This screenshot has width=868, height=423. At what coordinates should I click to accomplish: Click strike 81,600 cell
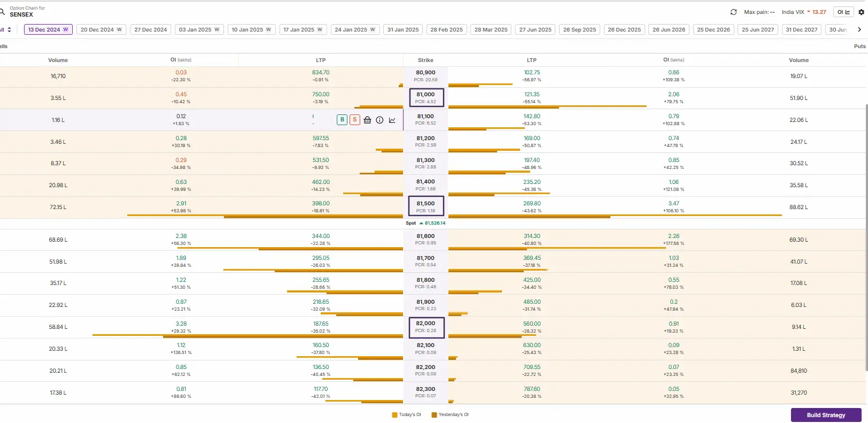point(426,239)
